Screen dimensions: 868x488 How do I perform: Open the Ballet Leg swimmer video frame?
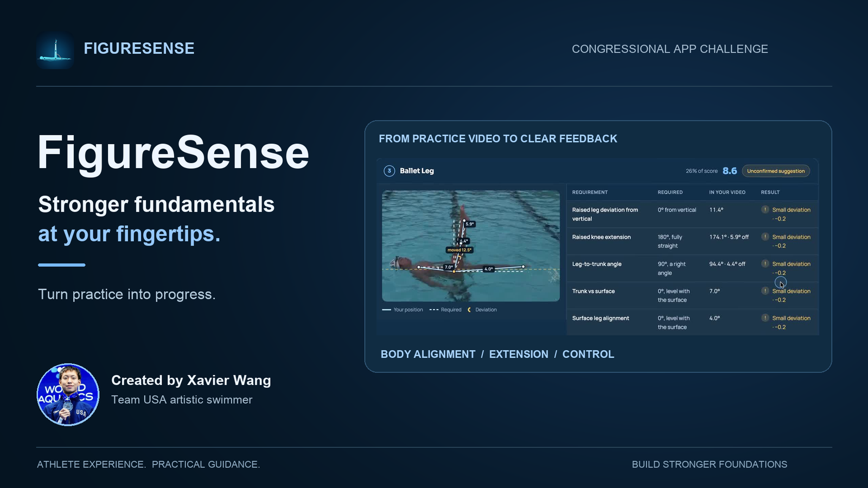point(471,246)
